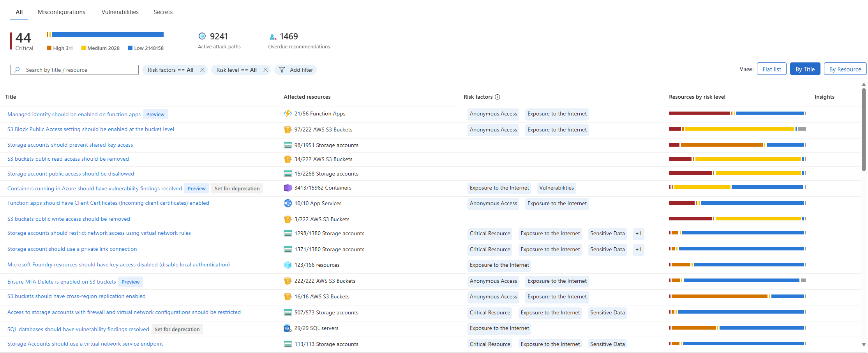This screenshot has height=353, width=868.
Task: Click the storage icon beside 98/1951 Storage accounts
Action: coord(288,145)
